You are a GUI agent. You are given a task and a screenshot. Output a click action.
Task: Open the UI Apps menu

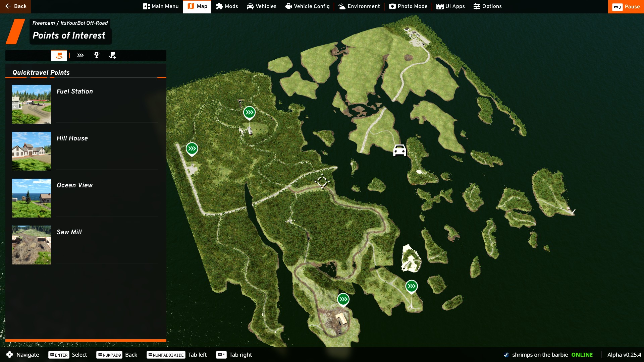[x=450, y=6]
